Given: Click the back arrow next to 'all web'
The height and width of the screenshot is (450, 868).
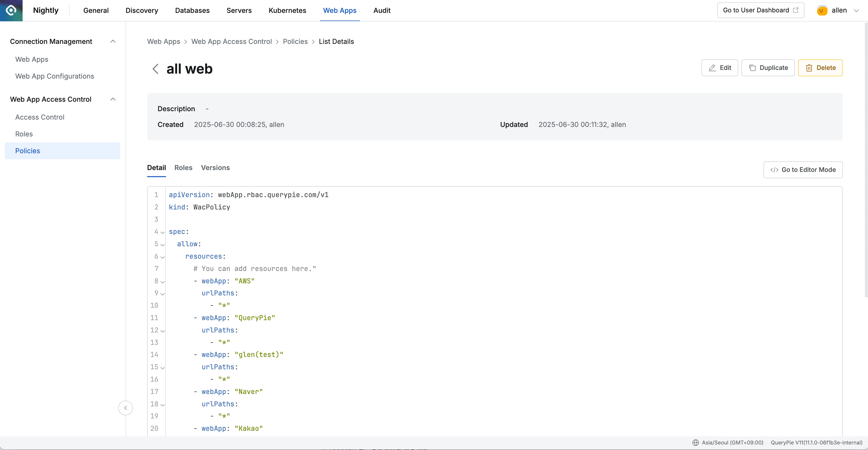Looking at the screenshot, I should tap(155, 68).
